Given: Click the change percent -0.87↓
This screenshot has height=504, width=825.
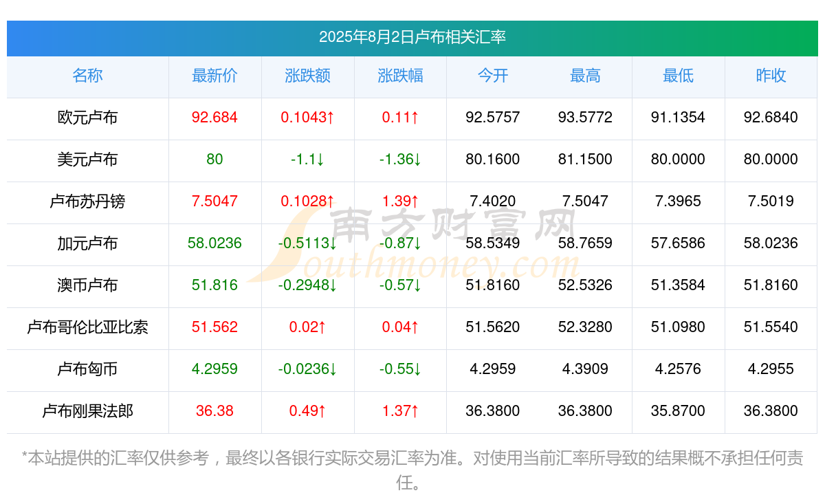Looking at the screenshot, I should point(400,243).
